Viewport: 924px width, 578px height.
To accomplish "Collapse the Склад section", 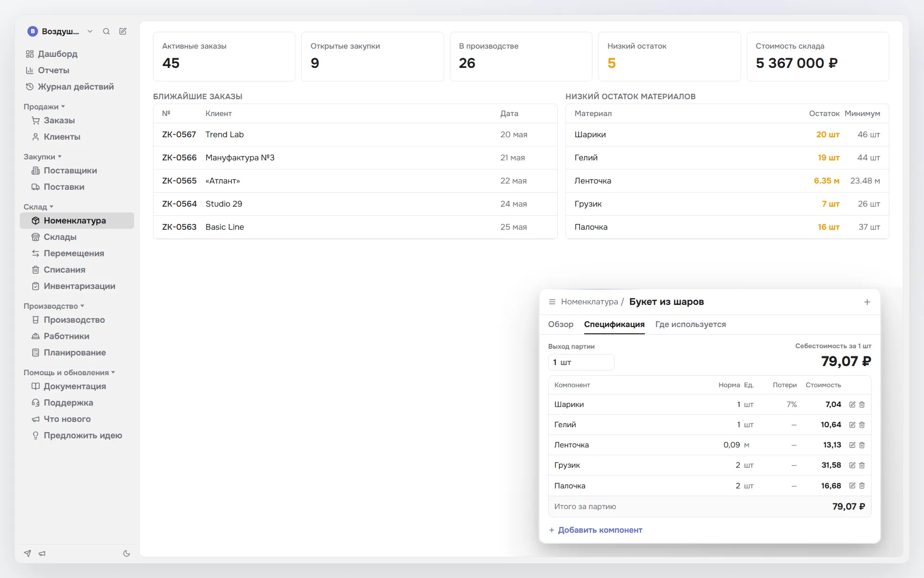I will point(38,207).
